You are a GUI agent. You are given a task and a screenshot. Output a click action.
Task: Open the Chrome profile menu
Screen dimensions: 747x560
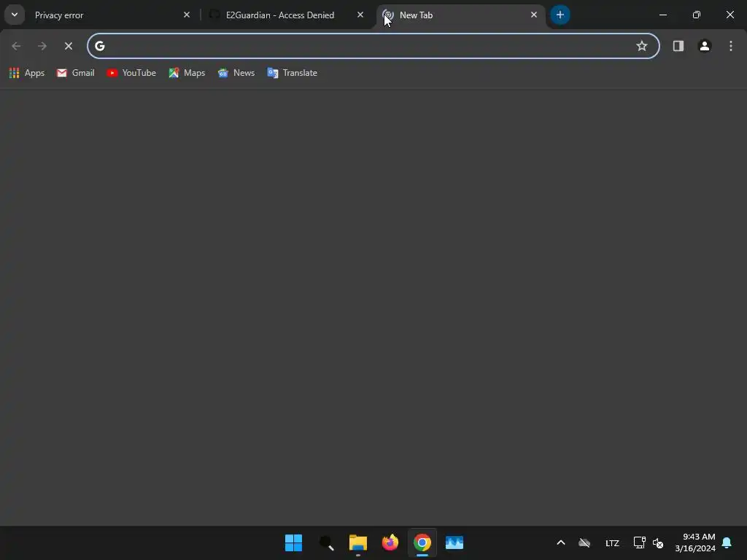pyautogui.click(x=705, y=46)
